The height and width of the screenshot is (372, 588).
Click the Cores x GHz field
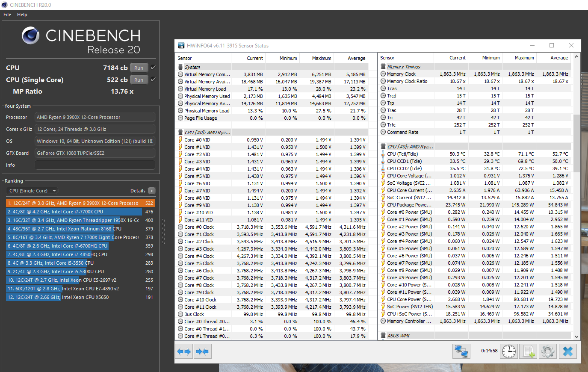click(95, 129)
